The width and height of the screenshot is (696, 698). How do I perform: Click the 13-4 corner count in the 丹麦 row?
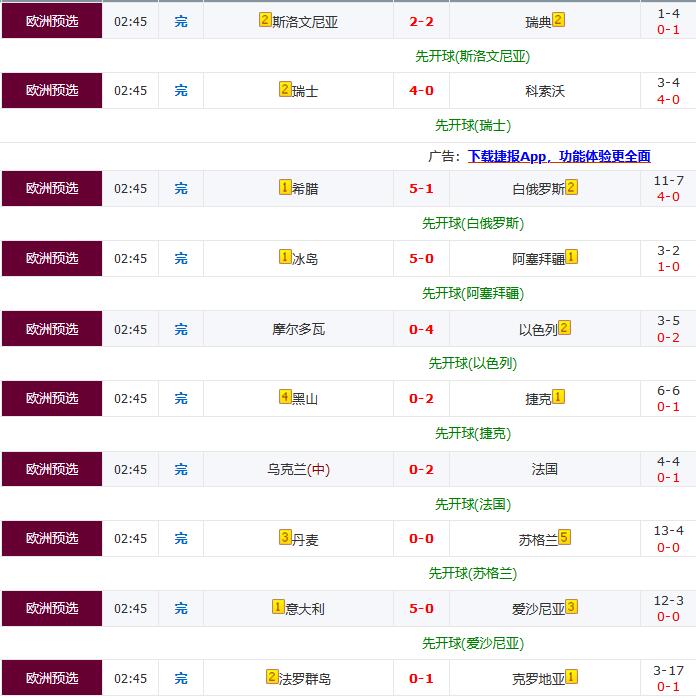(668, 530)
